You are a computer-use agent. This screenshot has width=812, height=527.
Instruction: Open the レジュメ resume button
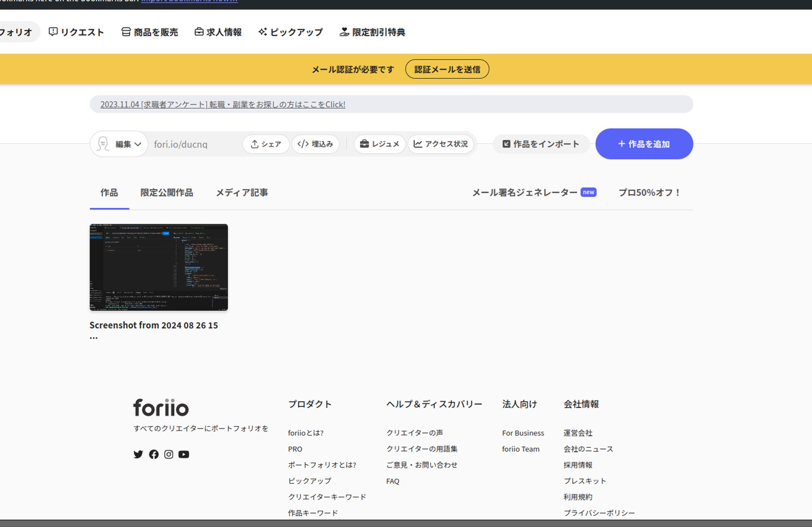pos(380,144)
